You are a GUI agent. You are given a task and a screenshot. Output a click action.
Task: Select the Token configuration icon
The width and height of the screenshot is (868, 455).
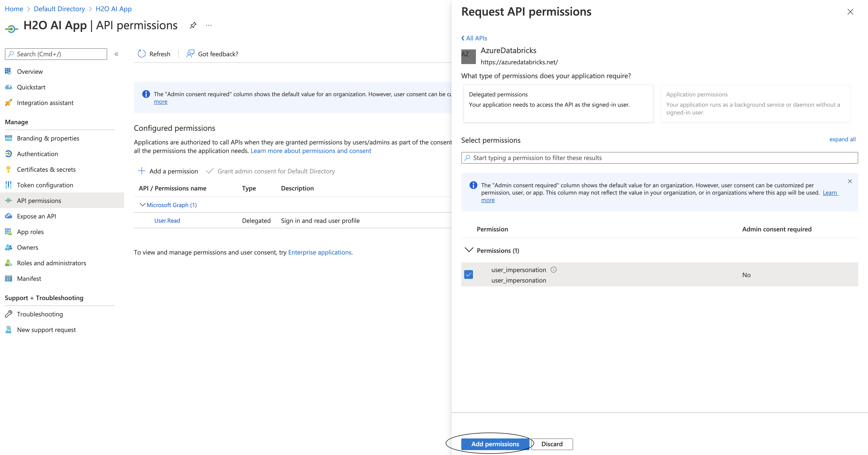[9, 185]
